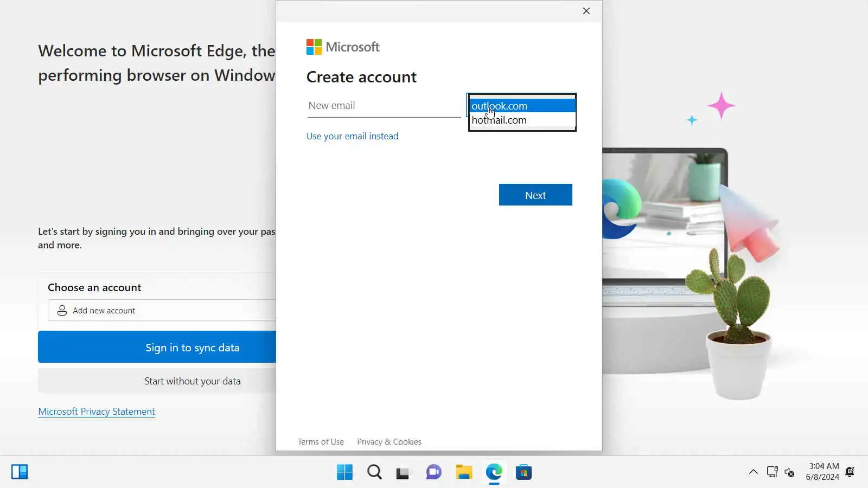
Task: Open the Widgets panel icon
Action: click(20, 472)
